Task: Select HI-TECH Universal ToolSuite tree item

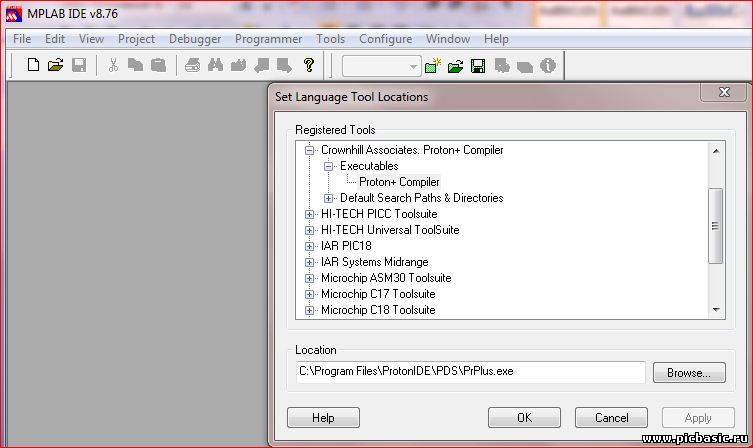Action: click(390, 230)
